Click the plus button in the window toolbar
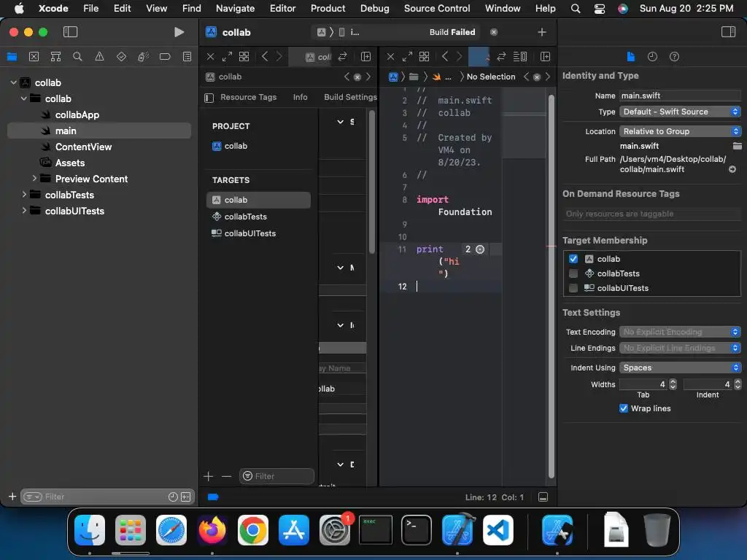 (x=542, y=32)
